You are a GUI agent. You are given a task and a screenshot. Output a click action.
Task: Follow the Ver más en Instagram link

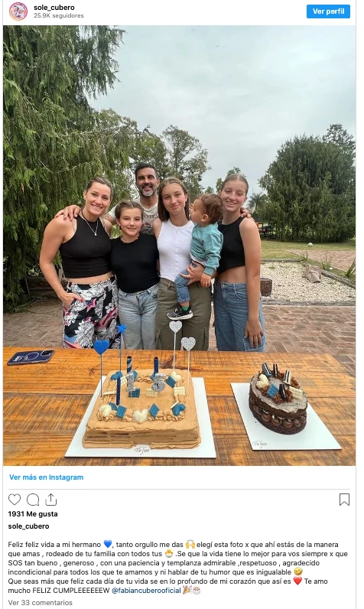tap(46, 477)
